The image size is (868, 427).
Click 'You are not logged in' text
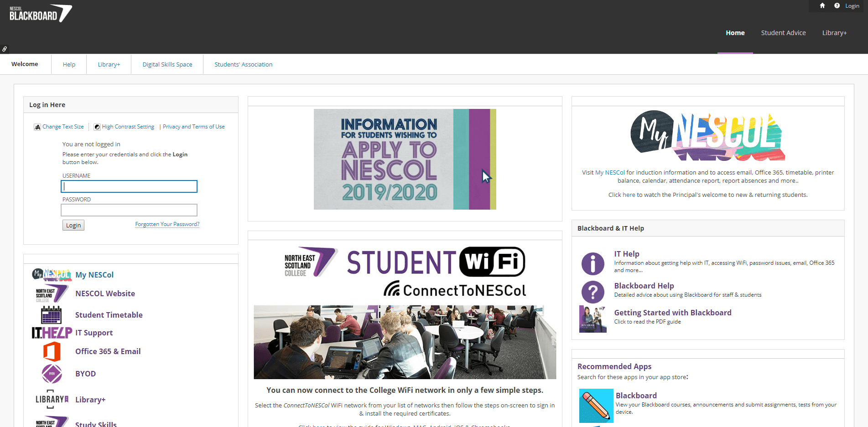coord(91,144)
